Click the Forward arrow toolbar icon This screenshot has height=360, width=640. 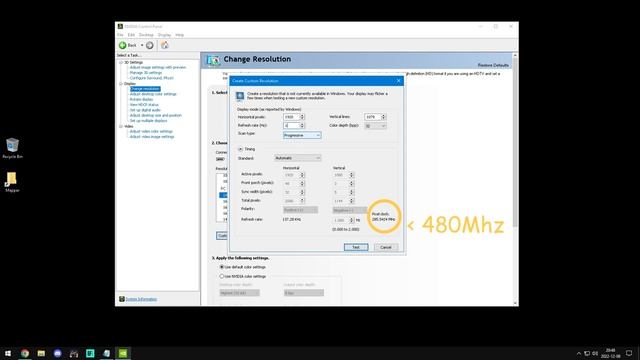click(x=150, y=45)
